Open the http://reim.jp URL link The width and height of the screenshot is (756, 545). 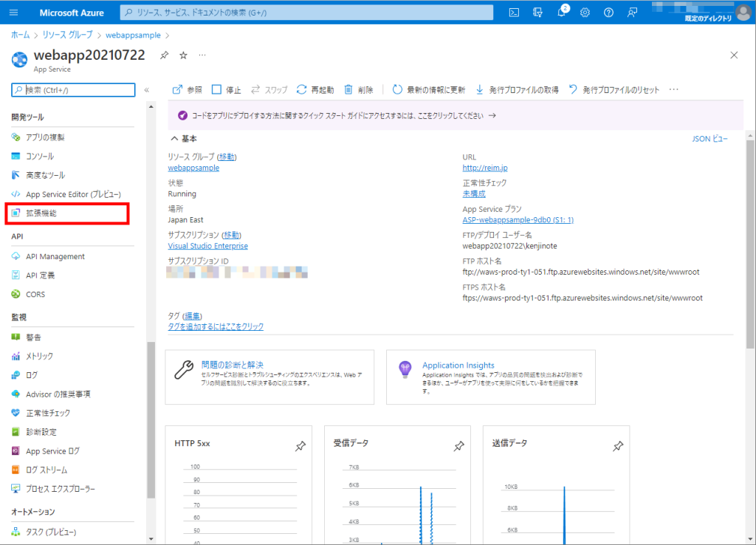click(x=485, y=168)
